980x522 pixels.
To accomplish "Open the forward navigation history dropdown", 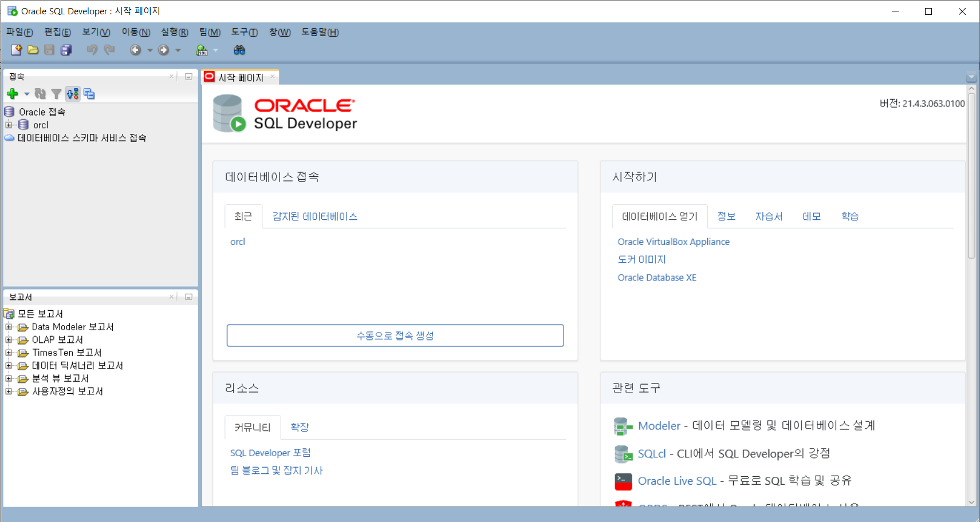I will pyautogui.click(x=178, y=50).
